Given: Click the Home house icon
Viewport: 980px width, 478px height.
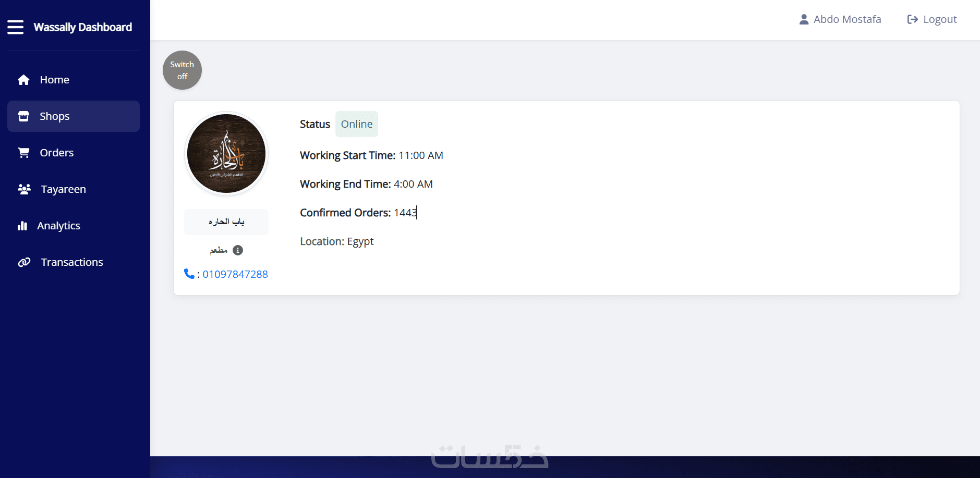Looking at the screenshot, I should 23,80.
